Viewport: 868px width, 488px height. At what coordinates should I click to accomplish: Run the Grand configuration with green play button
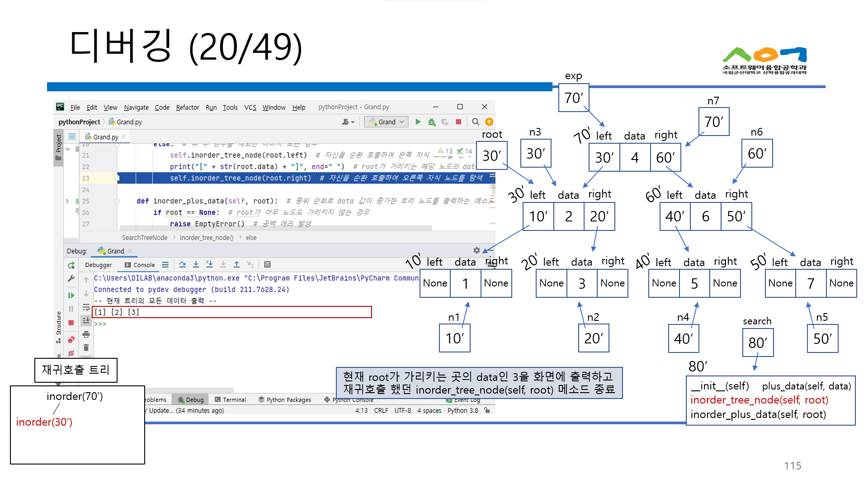pyautogui.click(x=418, y=122)
